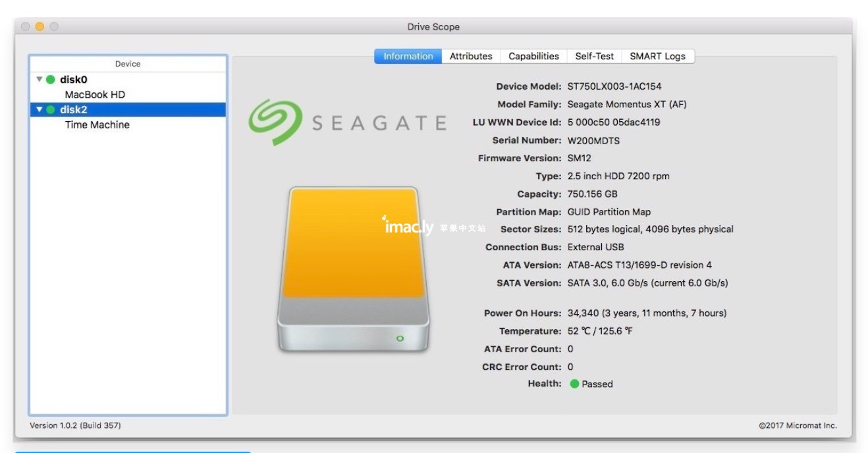Click the LU WWN value 5 000c50 05dac4119
The height and width of the screenshot is (453, 868).
pyautogui.click(x=614, y=122)
